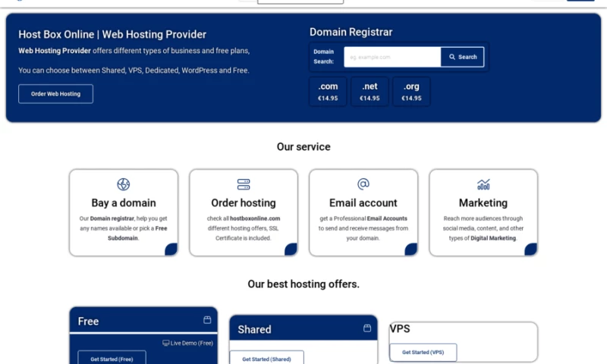The height and width of the screenshot is (364, 607).
Task: Select the .com domain price tile
Action: tap(328, 92)
